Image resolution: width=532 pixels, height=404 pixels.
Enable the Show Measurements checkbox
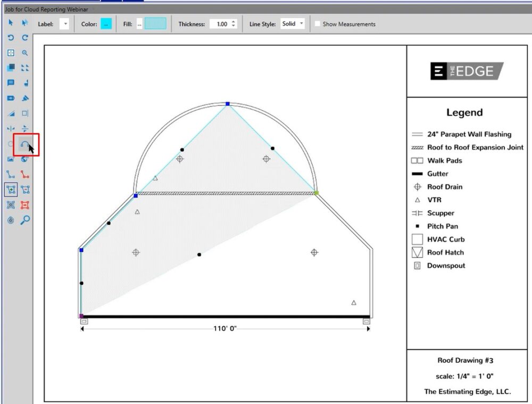click(318, 23)
